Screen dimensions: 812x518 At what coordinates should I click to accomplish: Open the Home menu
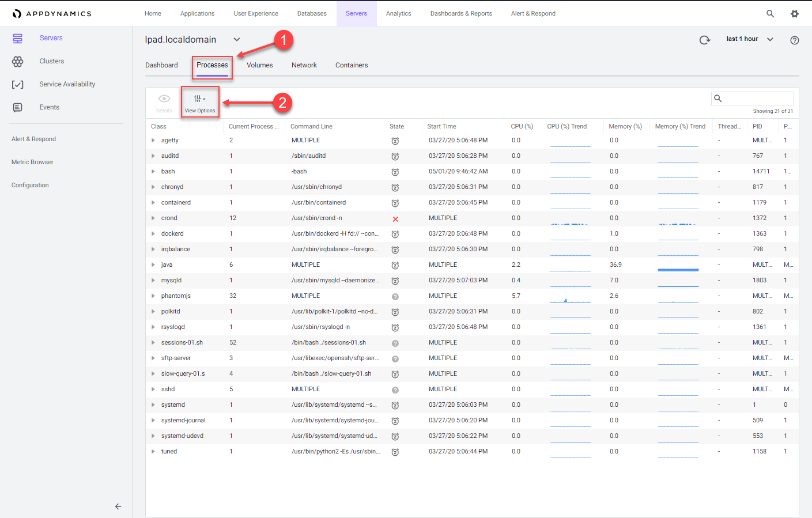(153, 14)
